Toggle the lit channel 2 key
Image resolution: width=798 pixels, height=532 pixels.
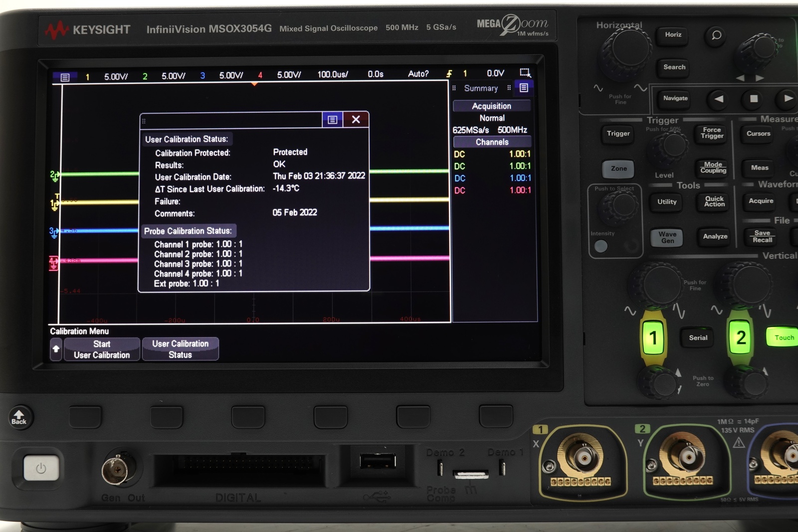coord(741,338)
